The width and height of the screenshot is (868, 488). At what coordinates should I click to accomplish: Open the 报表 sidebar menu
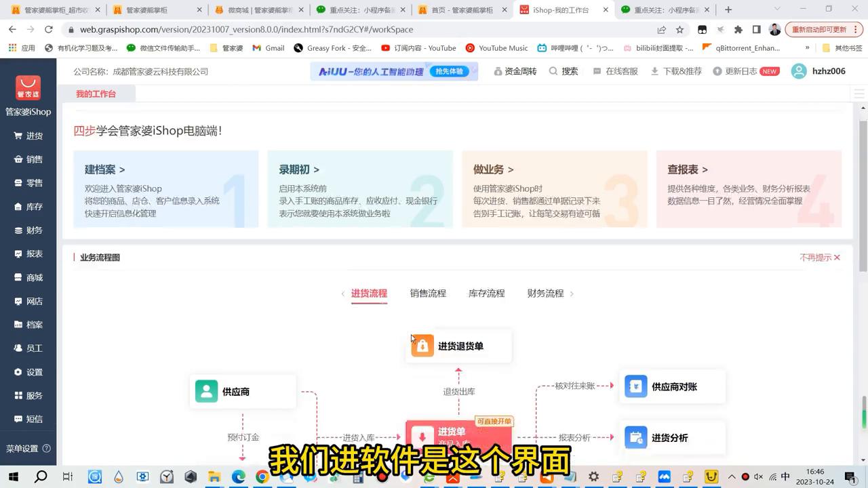(x=28, y=253)
